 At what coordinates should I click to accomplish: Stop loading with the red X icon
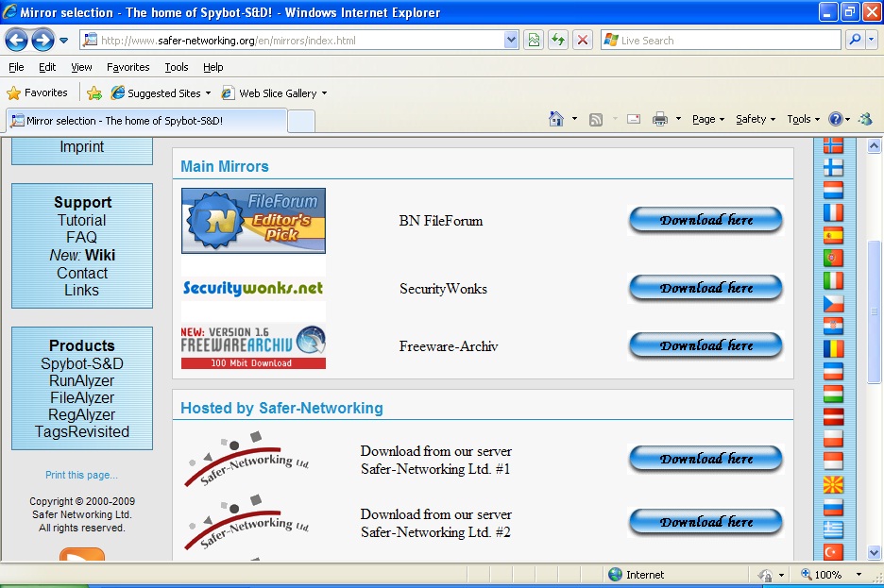pos(583,40)
